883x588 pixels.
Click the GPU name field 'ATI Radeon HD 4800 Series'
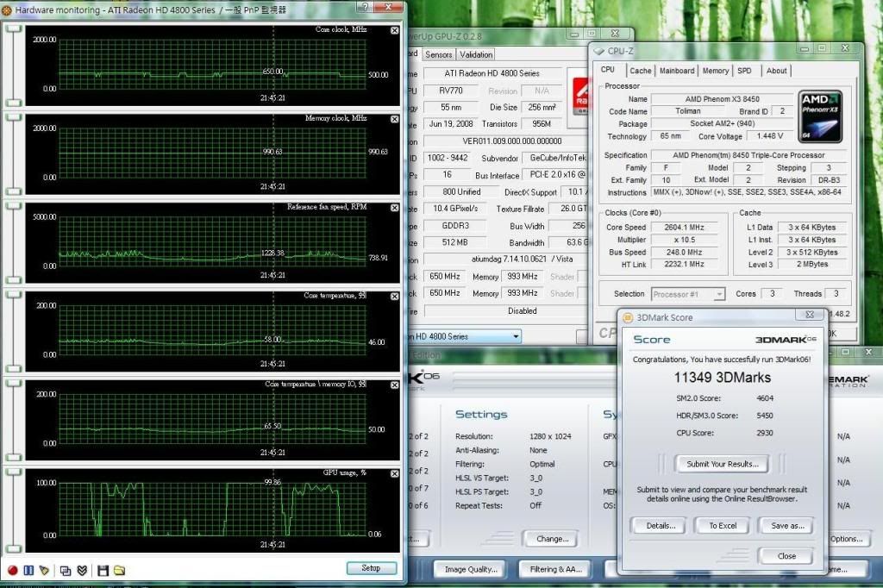coord(492,73)
